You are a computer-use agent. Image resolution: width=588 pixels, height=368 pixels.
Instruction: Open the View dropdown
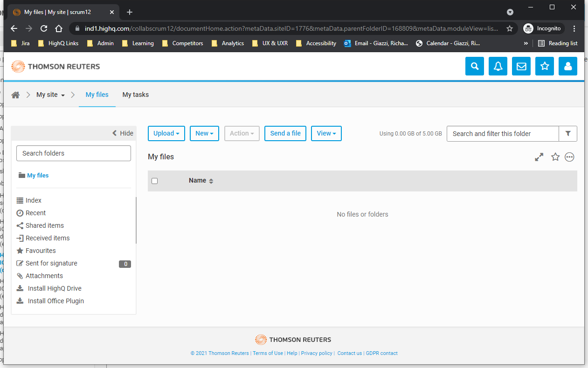[326, 133]
